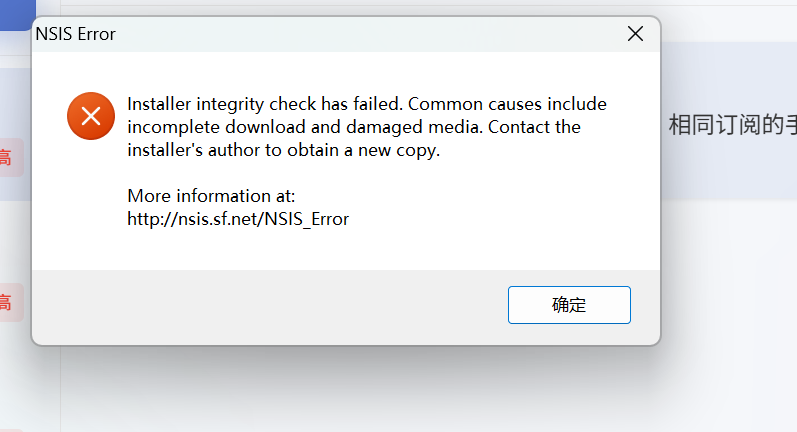
Task: Click the NSIS Error title text
Action: 76,34
